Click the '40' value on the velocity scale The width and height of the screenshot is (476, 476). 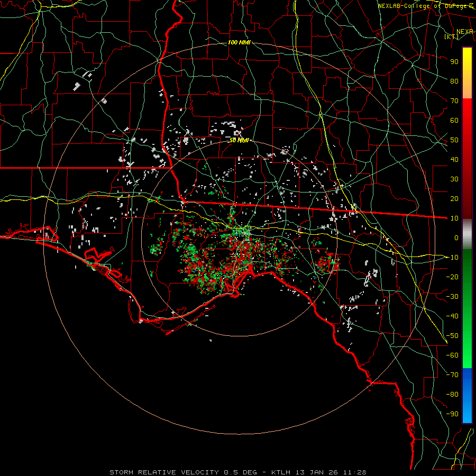pos(454,159)
